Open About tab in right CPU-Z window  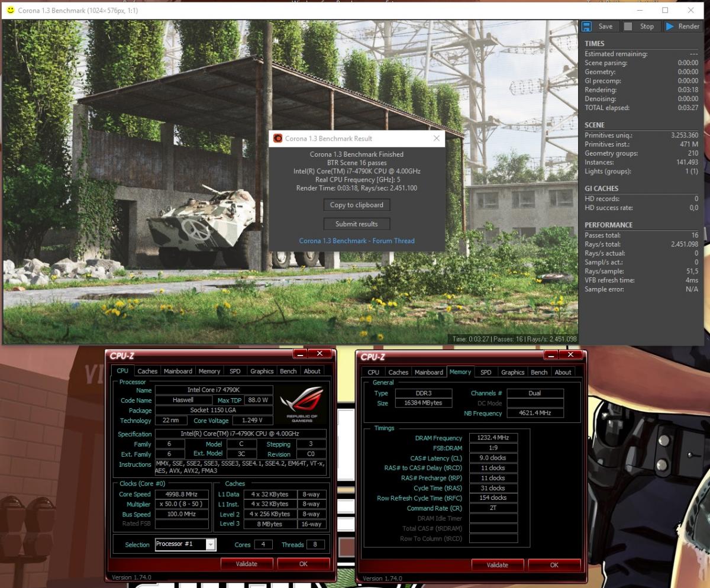tap(563, 372)
